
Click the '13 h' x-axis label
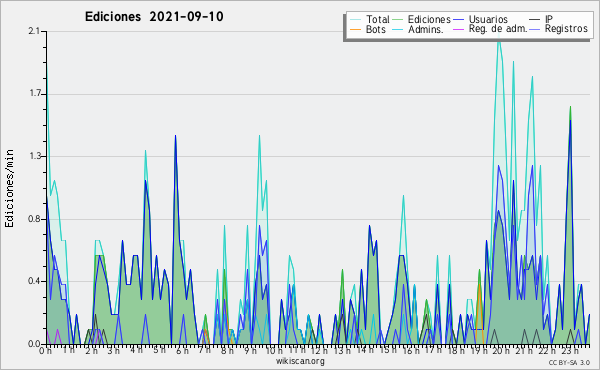[x=342, y=350]
